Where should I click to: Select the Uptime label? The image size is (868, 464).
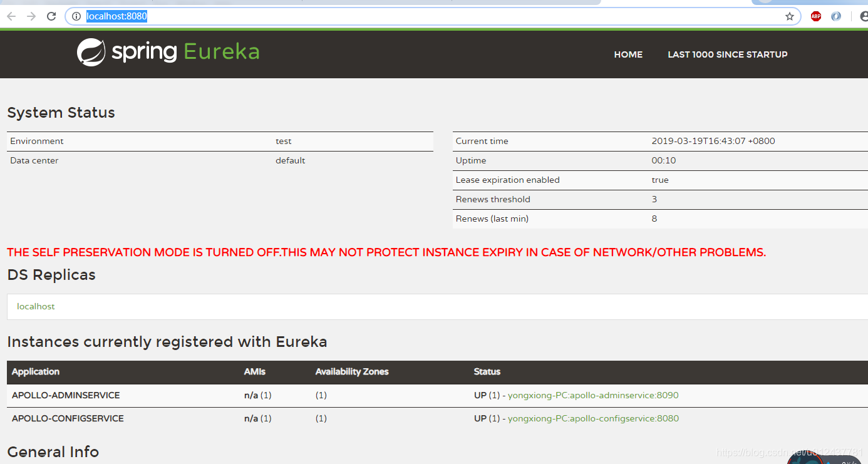pos(471,160)
